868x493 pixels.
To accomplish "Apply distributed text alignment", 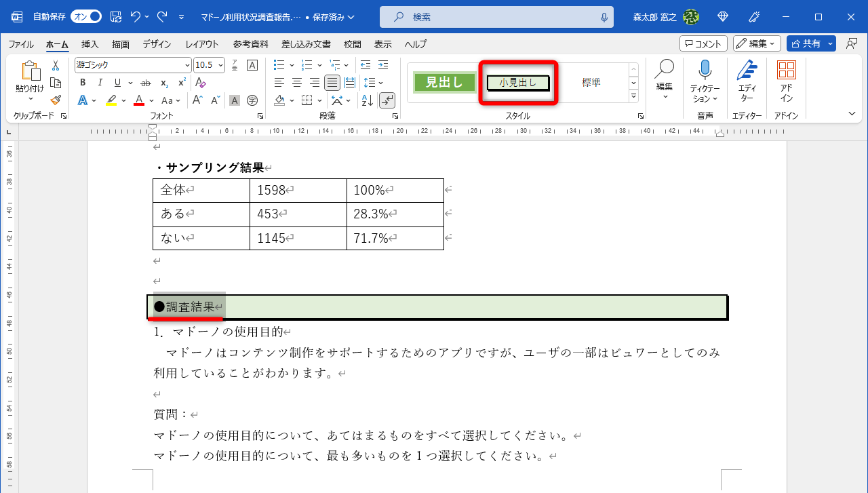I will (x=349, y=83).
